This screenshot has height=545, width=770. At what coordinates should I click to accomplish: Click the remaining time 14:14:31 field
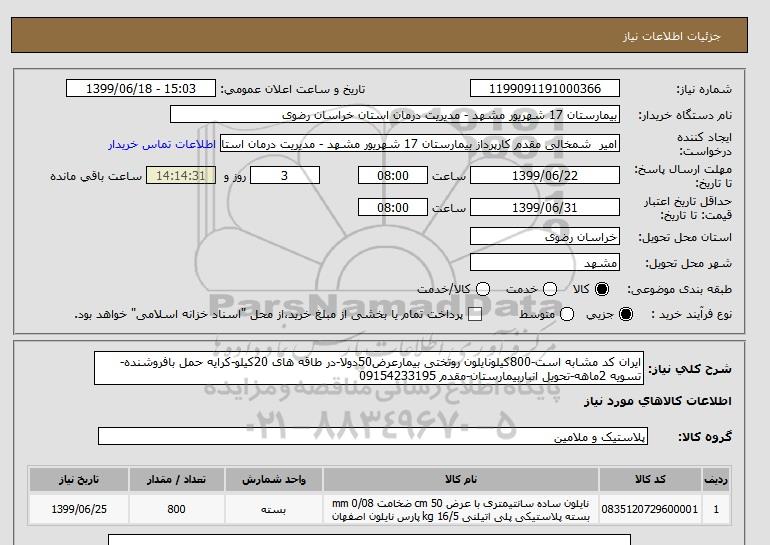coord(180,176)
